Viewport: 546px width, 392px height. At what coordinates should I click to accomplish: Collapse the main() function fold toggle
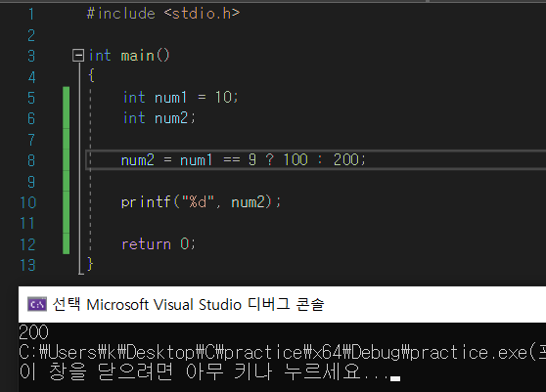78,56
